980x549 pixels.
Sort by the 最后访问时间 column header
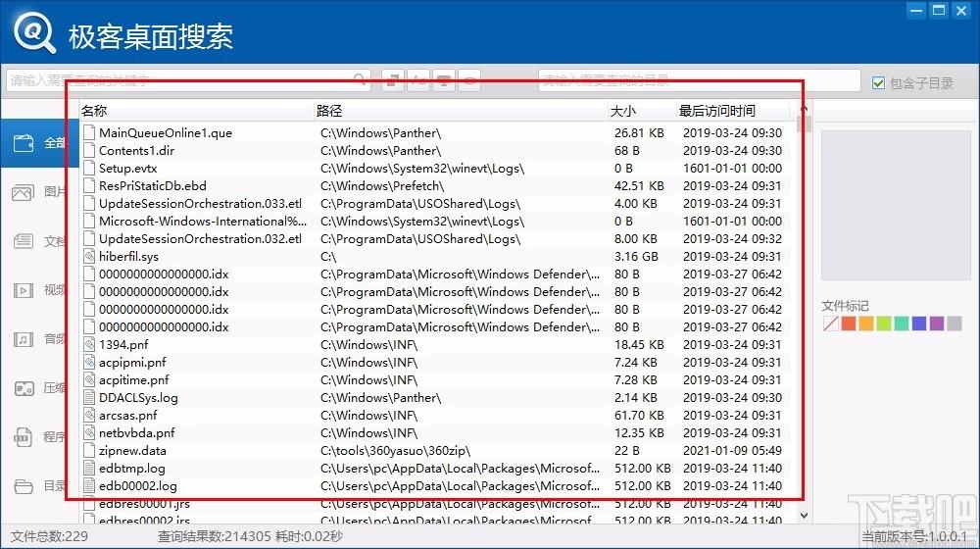732,111
